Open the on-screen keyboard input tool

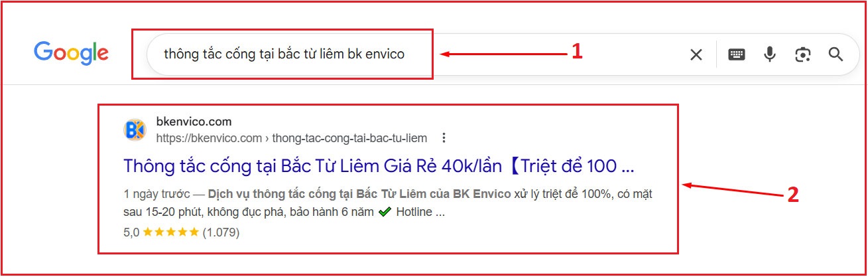pos(737,54)
